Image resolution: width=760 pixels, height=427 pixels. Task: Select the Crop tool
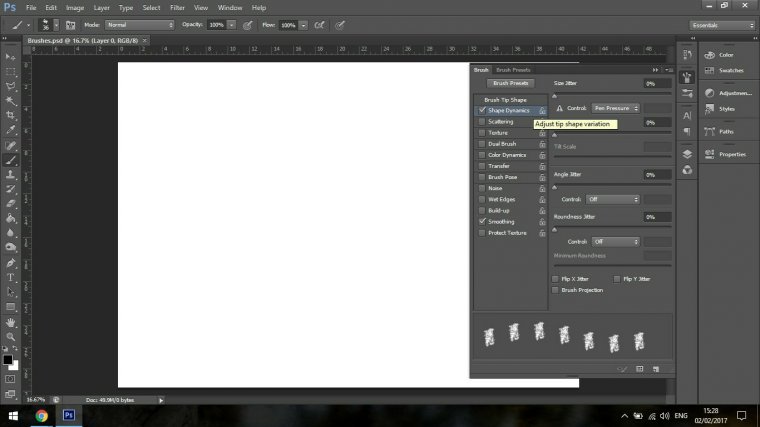pyautogui.click(x=10, y=115)
